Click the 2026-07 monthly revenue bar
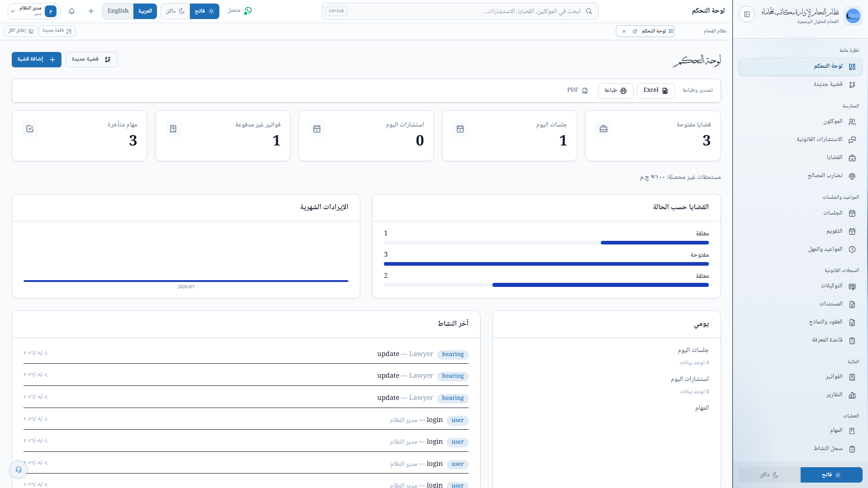 [186, 281]
